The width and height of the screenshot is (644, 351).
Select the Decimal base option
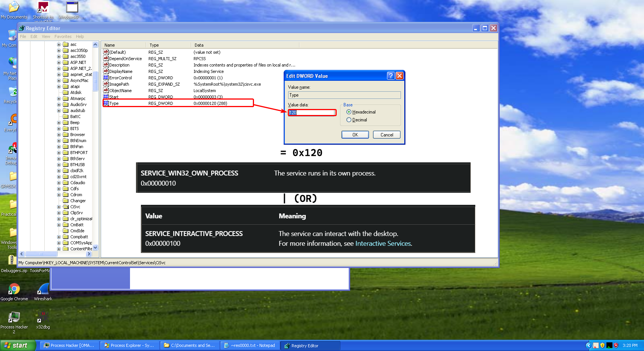tap(349, 120)
